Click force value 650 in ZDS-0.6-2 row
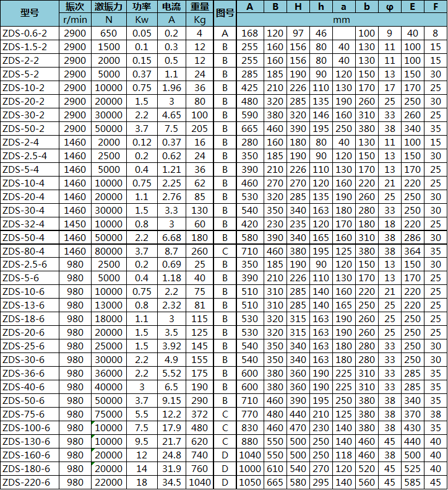Viewport: 448px width, 490px height. 109,33
